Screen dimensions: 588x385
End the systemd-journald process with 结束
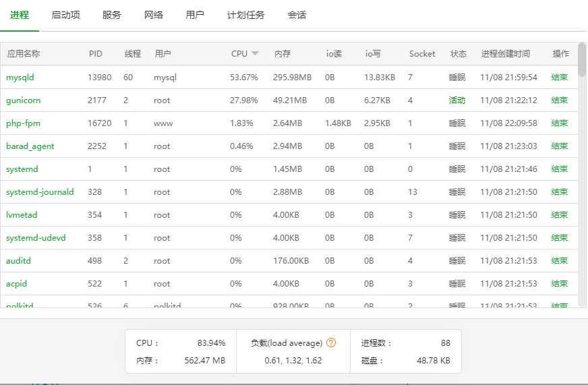click(560, 191)
